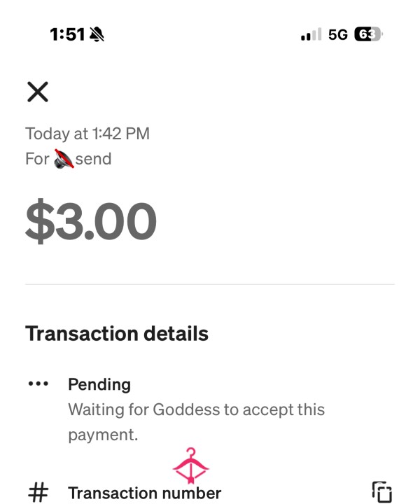Tap the Transaction details heading
The height and width of the screenshot is (504, 420).
click(x=117, y=334)
